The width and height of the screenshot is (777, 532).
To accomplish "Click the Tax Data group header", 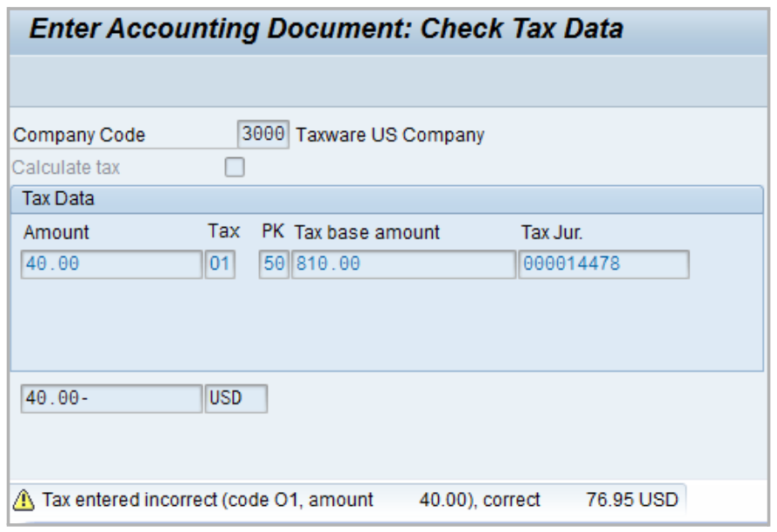I will tap(58, 199).
